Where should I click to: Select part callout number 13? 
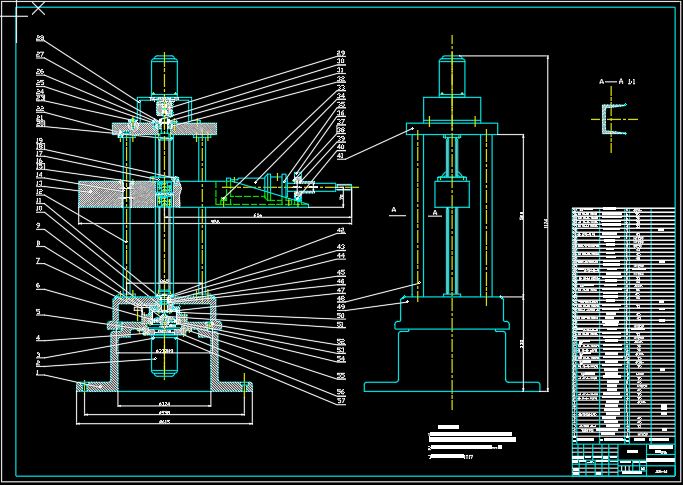pos(40,183)
